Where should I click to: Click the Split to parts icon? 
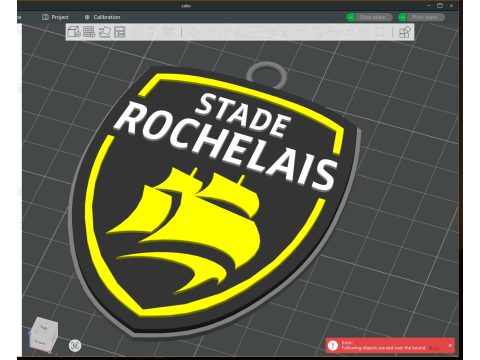[153, 32]
